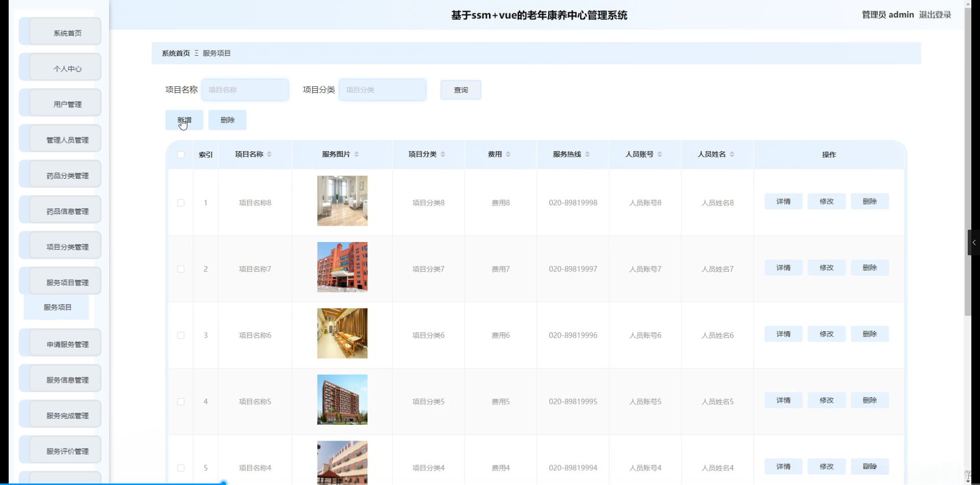This screenshot has height=485, width=980.
Task: Check the row for 项目名称4
Action: pos(181,468)
